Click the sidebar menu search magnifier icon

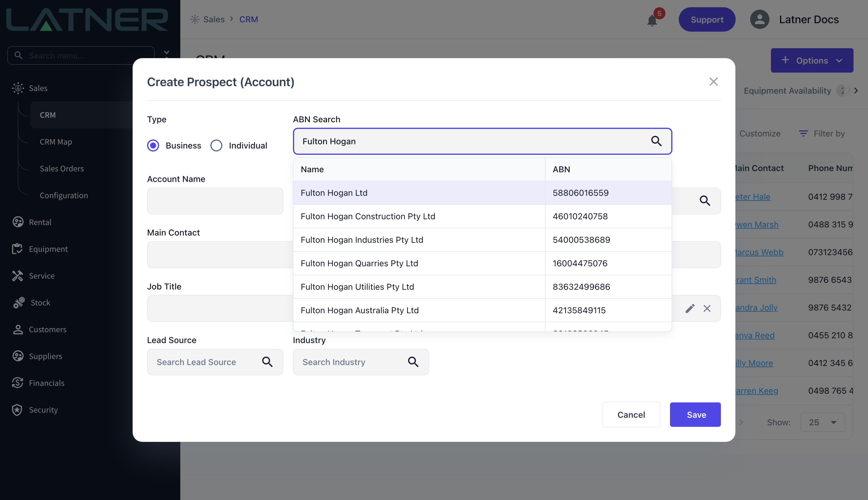click(x=19, y=55)
